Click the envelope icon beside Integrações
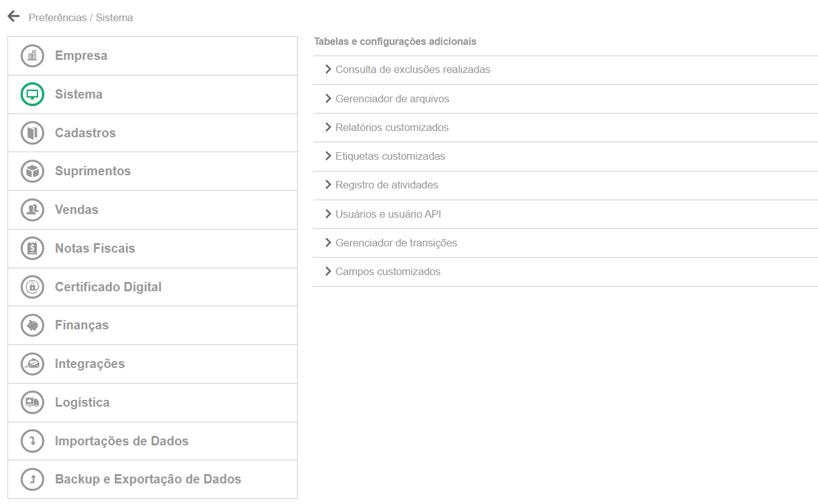Screen dimensions: 818x504 pos(32,364)
